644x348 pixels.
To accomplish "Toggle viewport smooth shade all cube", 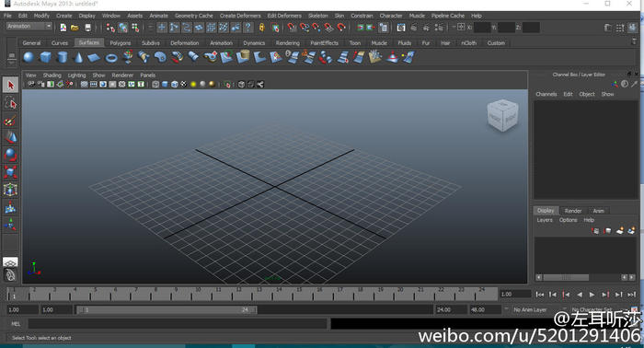I will [x=165, y=84].
